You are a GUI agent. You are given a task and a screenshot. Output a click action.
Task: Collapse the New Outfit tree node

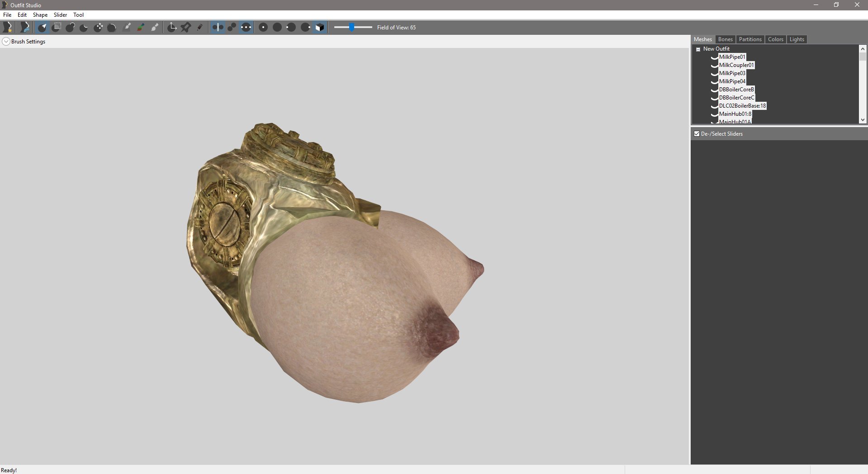(x=698, y=49)
